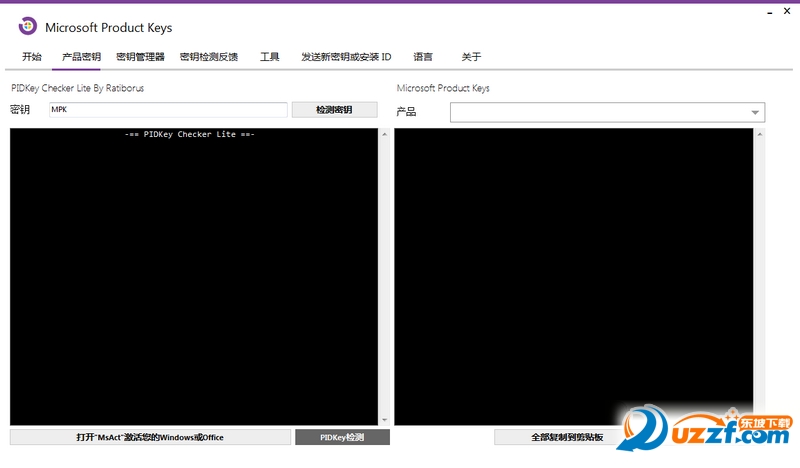Open the 开始 tab
800x468 pixels.
pos(32,57)
